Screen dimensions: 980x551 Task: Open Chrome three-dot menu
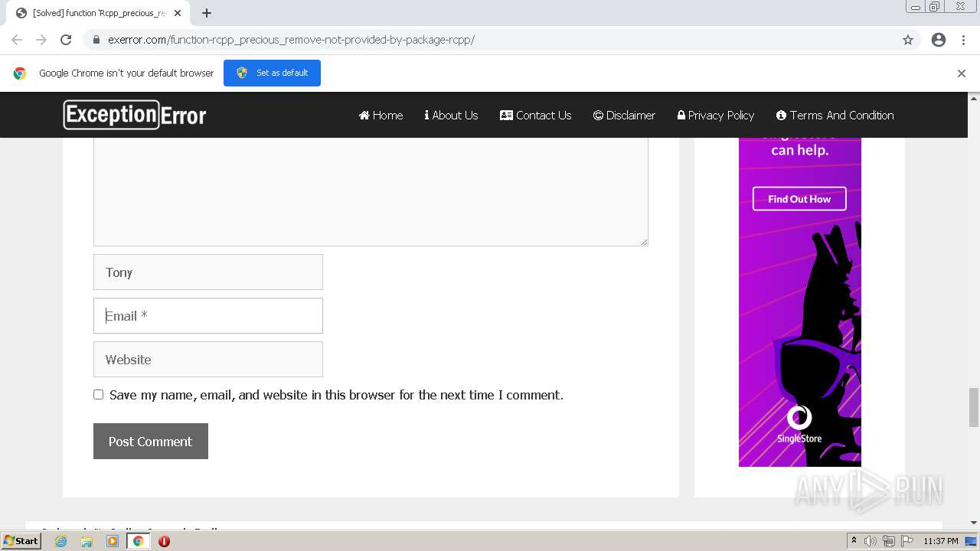click(963, 40)
